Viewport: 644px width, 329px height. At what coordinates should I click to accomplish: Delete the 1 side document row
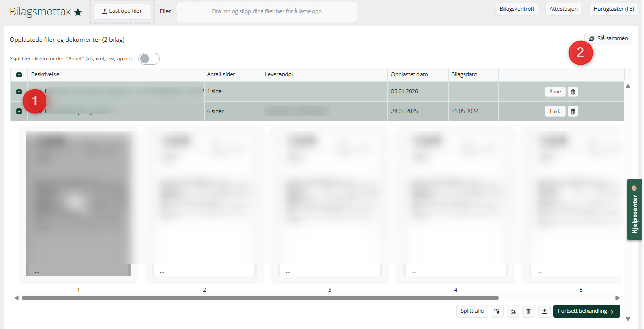(573, 92)
